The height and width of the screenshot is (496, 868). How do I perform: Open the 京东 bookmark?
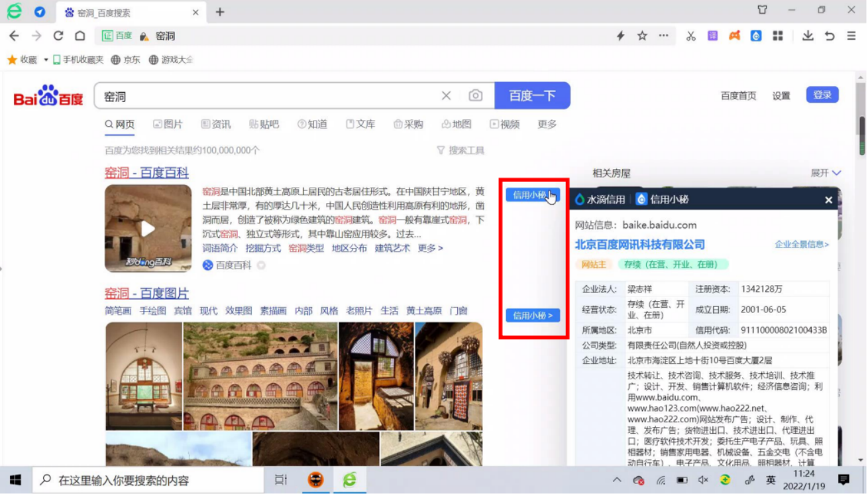tap(125, 60)
